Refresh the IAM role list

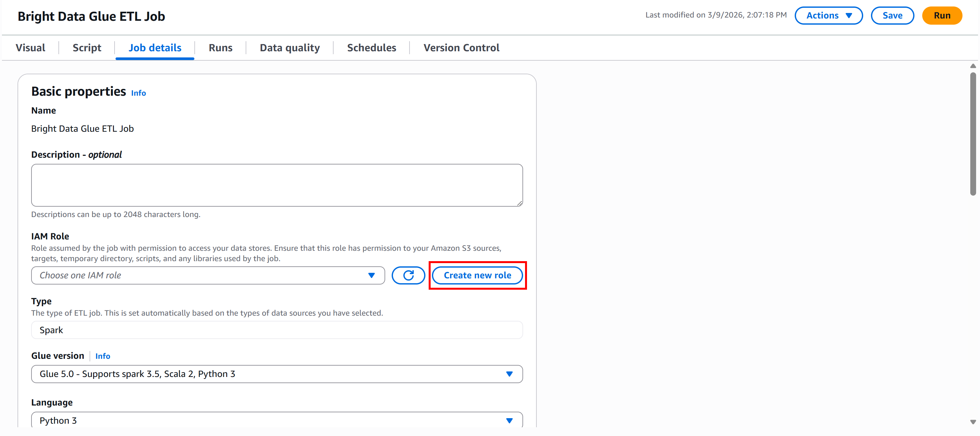click(x=408, y=275)
